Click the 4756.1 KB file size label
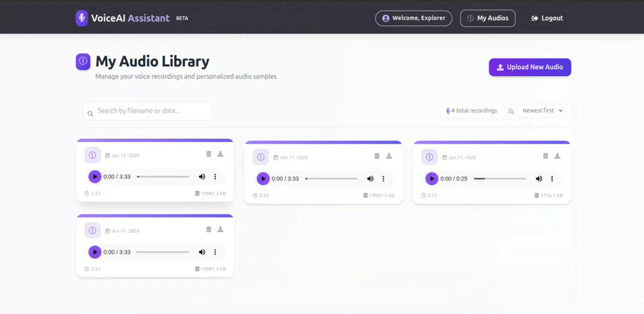Screen dimensions: 644x314 point(548,195)
